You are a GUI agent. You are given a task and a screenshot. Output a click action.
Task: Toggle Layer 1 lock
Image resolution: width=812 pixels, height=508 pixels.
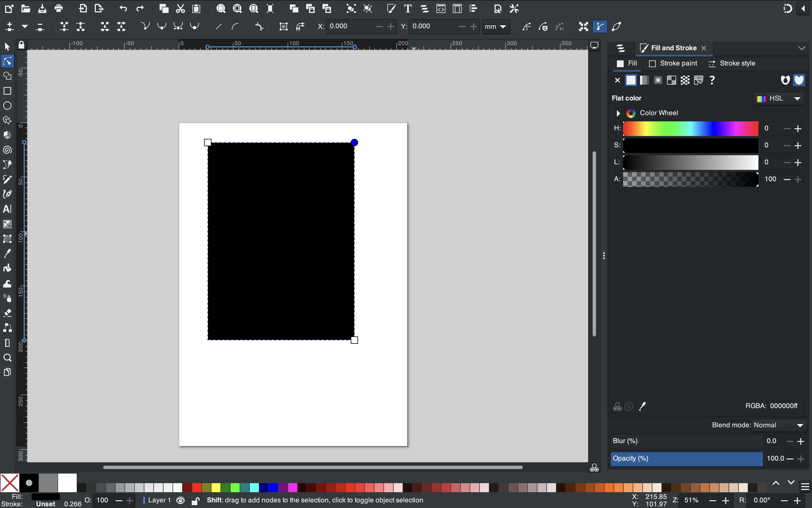pyautogui.click(x=195, y=501)
